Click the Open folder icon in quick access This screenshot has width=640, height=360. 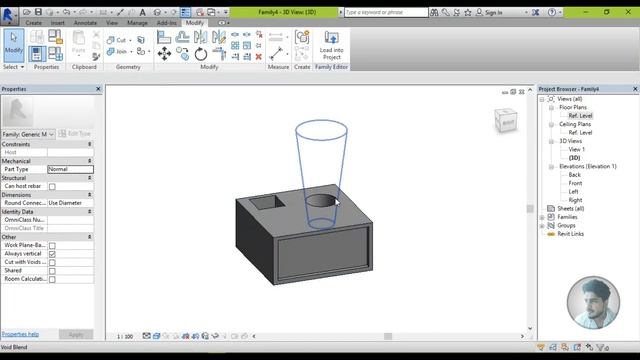(27, 12)
